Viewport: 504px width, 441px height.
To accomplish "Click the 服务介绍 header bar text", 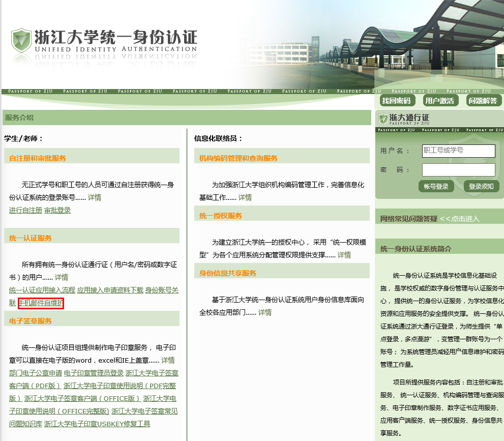I will click(19, 117).
